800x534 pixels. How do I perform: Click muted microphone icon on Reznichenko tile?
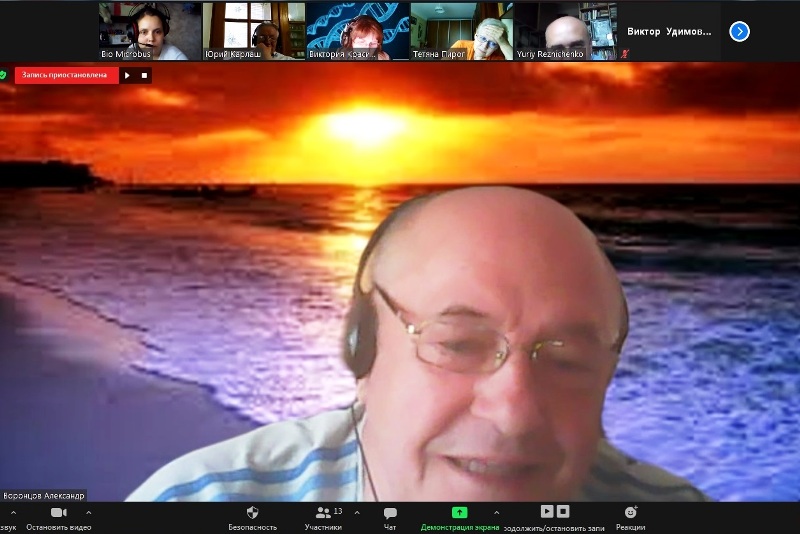coord(625,54)
